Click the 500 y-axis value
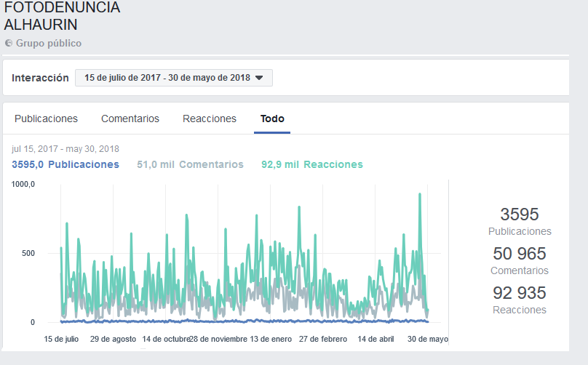This screenshot has width=588, height=365. (x=28, y=253)
